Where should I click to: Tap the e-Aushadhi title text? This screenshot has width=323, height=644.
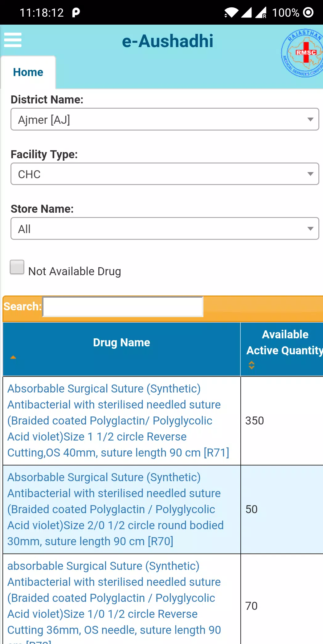pos(168,41)
